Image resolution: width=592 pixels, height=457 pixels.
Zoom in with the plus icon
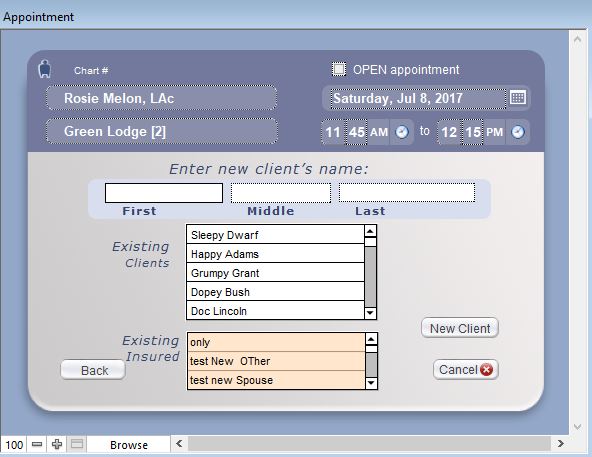click(x=57, y=445)
